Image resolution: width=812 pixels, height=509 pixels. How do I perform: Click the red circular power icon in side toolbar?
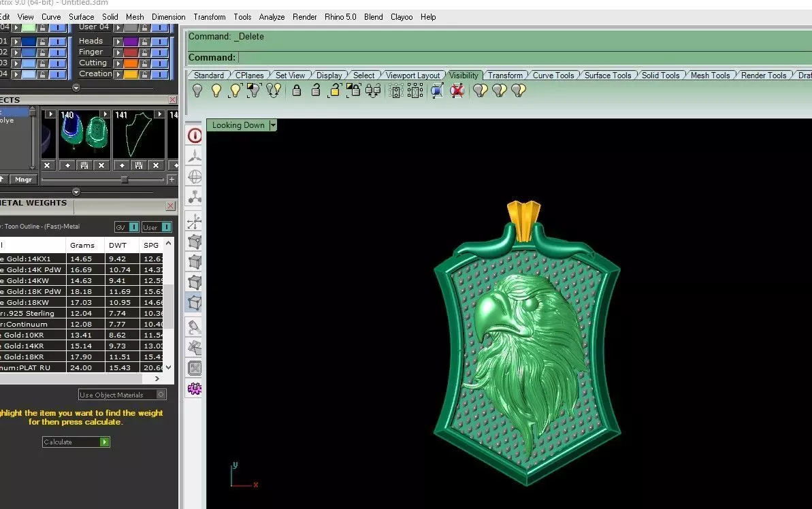pos(195,135)
